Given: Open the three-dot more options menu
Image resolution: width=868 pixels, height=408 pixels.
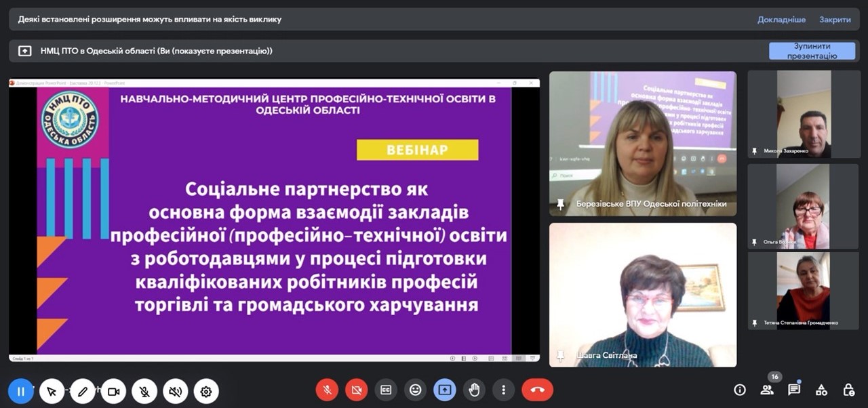Looking at the screenshot, I should [503, 390].
